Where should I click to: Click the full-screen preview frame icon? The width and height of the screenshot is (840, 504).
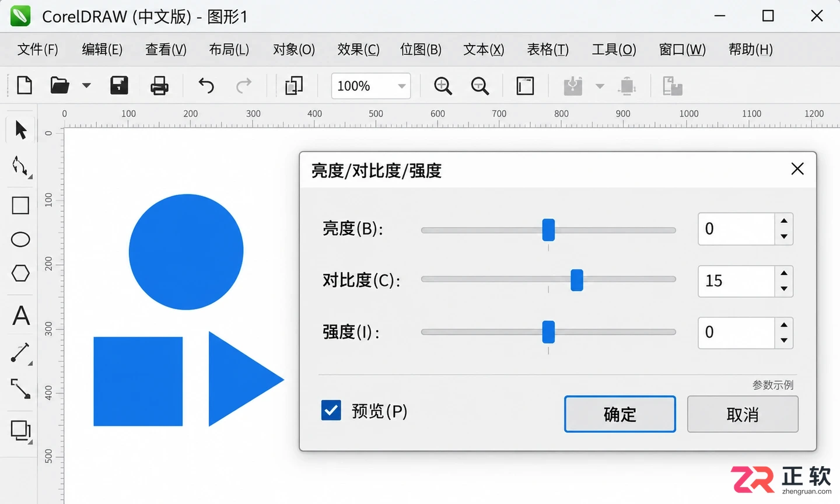pos(525,86)
